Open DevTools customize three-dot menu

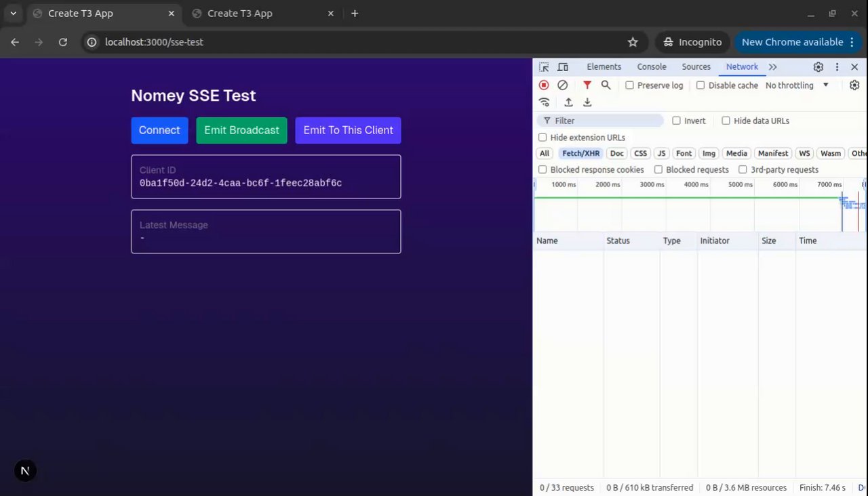pyautogui.click(x=837, y=67)
